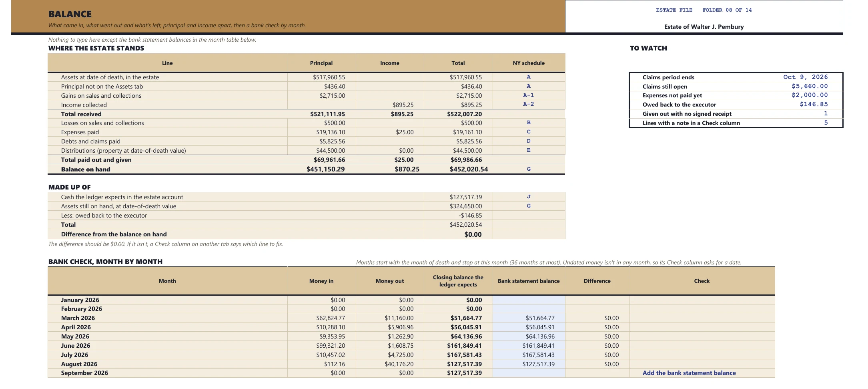Select March 2026 bank statement balance $51,664.77
Screen dimensions: 868x389
[529, 318]
